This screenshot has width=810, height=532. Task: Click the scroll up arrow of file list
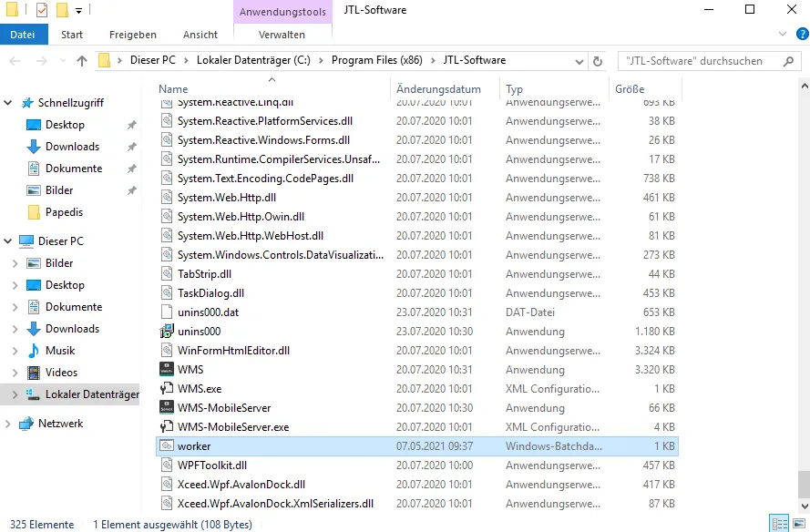point(804,87)
